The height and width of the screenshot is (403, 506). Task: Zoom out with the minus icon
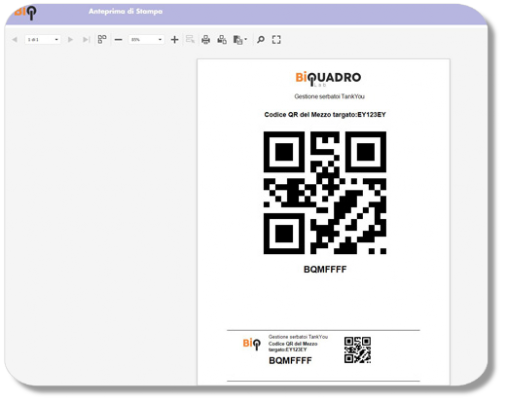(x=118, y=40)
